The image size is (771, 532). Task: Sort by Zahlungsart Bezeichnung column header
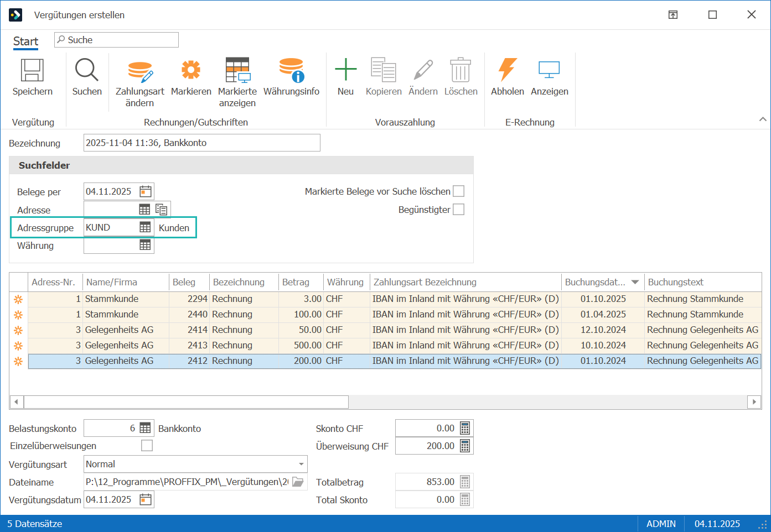pos(465,282)
